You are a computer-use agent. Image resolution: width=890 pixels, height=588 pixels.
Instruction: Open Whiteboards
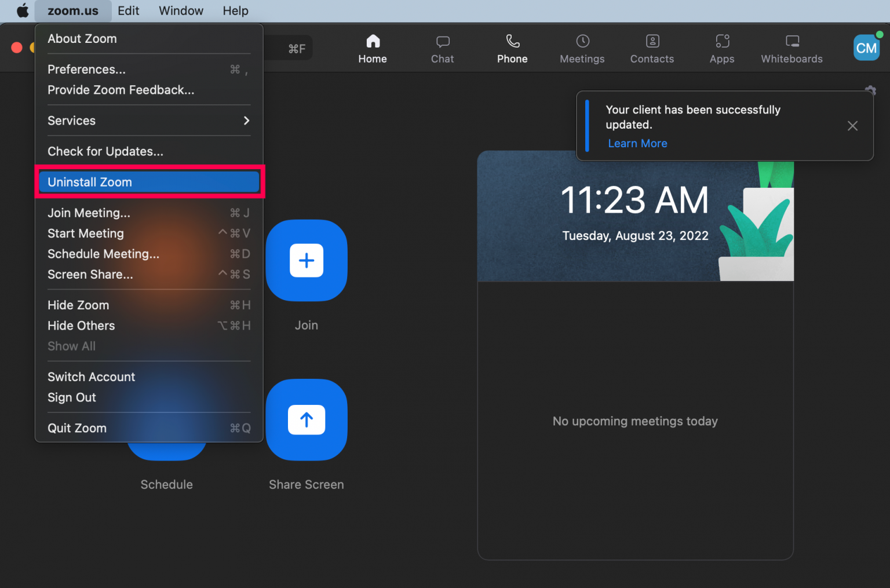click(x=791, y=48)
